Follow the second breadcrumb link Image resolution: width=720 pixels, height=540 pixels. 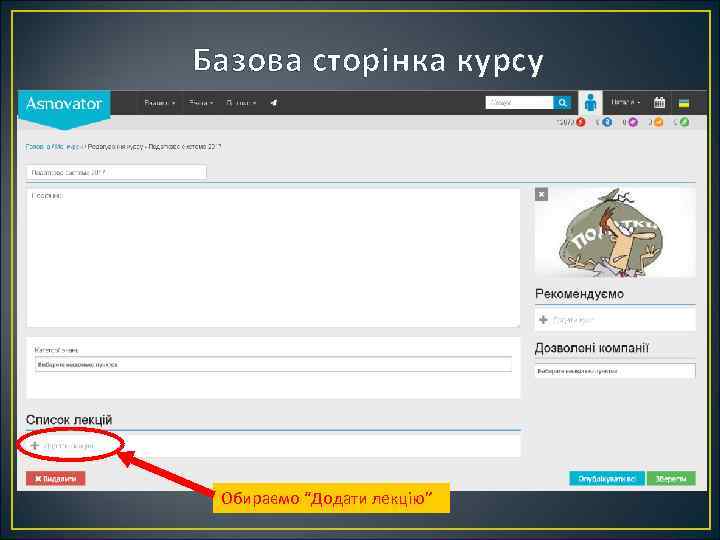[x=67, y=146]
